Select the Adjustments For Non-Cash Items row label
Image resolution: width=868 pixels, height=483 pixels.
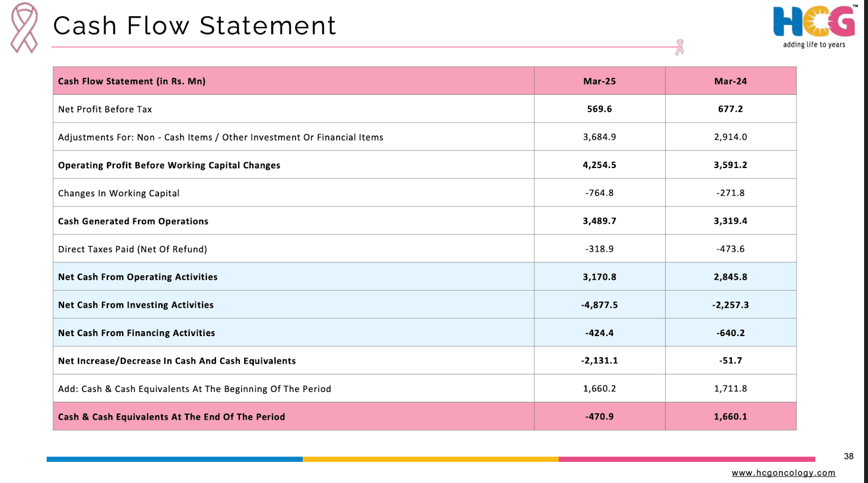pos(221,138)
